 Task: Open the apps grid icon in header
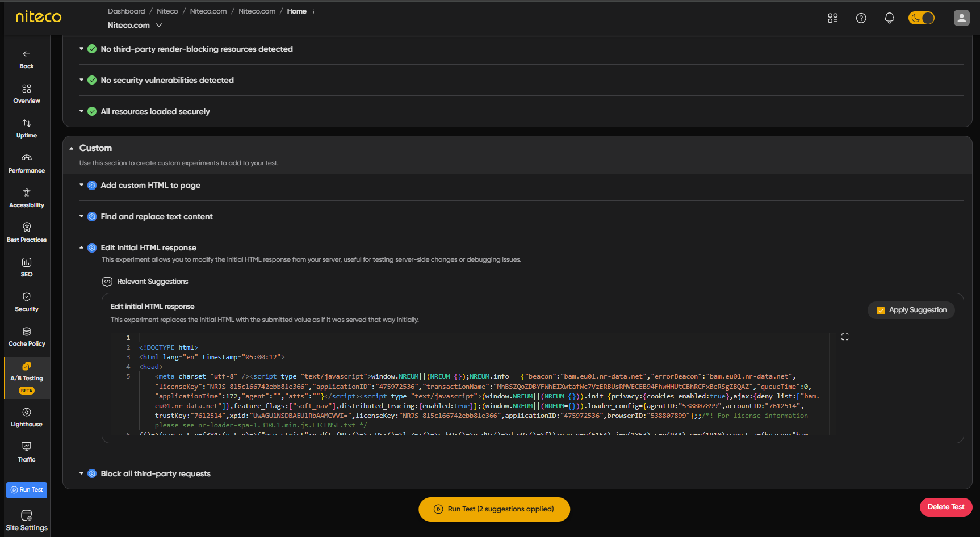[832, 18]
